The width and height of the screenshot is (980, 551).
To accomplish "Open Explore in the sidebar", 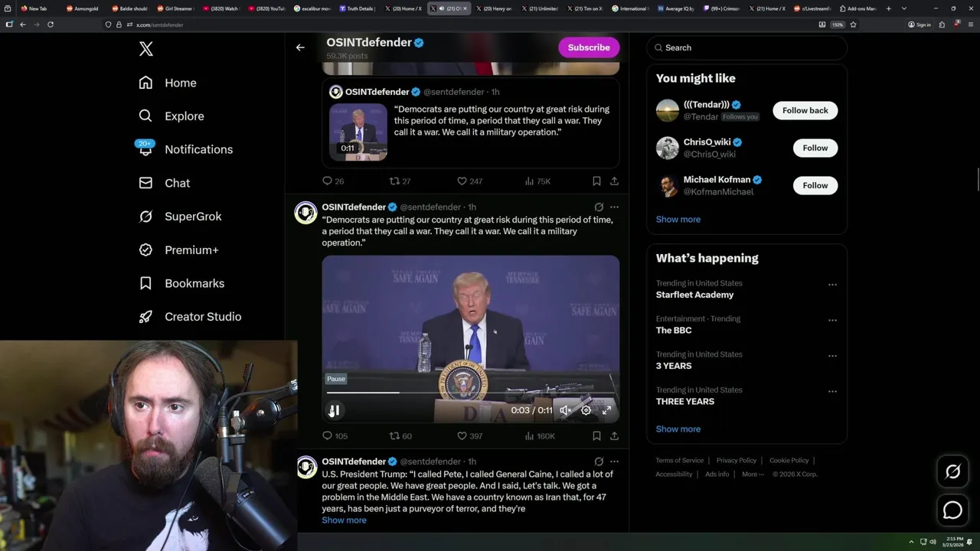I will (171, 116).
